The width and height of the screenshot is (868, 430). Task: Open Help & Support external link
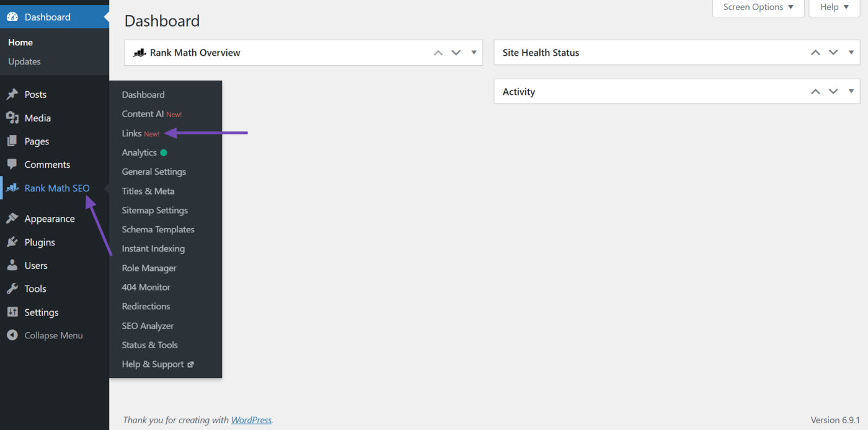153,364
